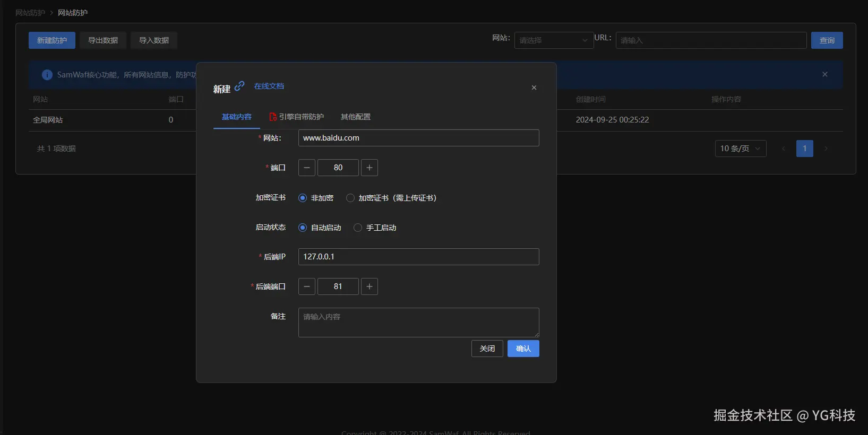Screen dimensions: 868x435
Task: Increase the 后端端口 value with plus button
Action: click(x=369, y=286)
